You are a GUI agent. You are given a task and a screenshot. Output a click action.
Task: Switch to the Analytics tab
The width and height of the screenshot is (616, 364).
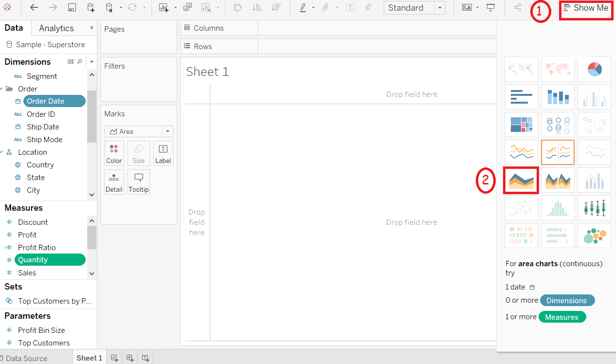click(56, 28)
